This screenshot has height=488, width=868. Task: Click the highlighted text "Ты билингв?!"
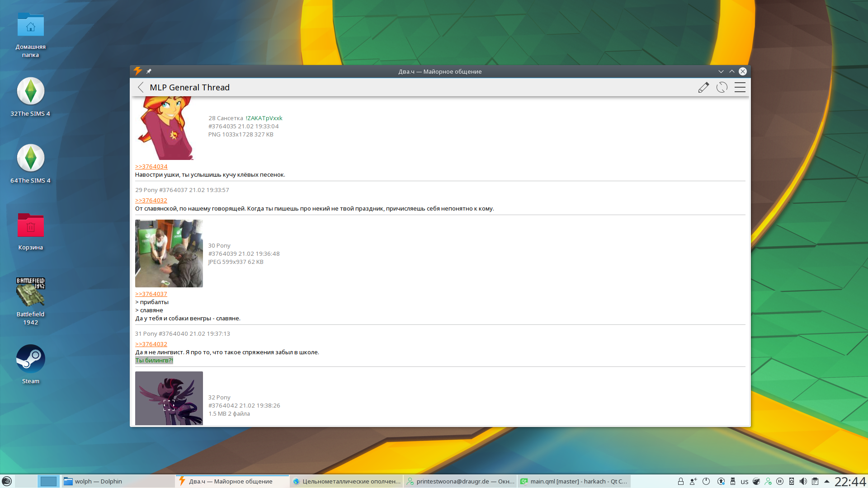154,360
